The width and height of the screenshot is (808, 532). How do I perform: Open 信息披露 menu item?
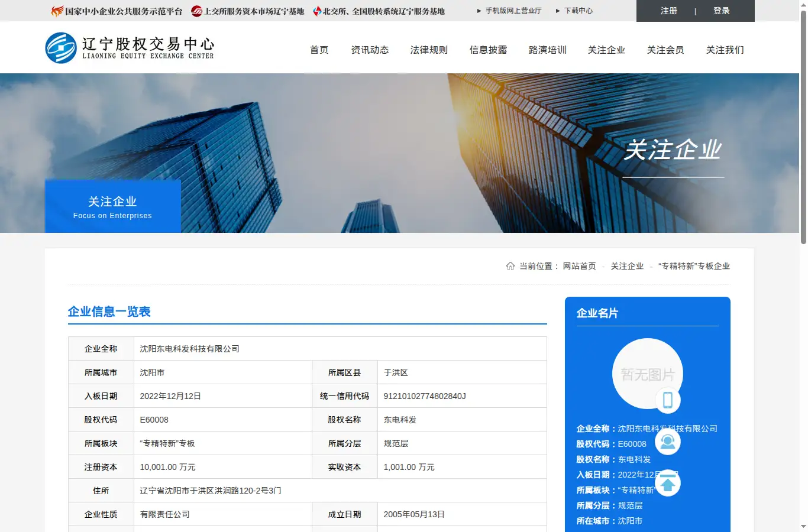point(489,50)
